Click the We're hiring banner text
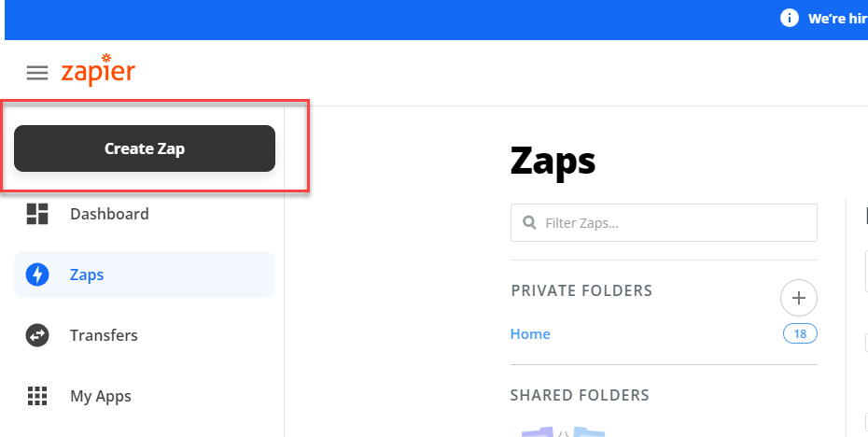Screen dimensions: 868x437 [837, 19]
